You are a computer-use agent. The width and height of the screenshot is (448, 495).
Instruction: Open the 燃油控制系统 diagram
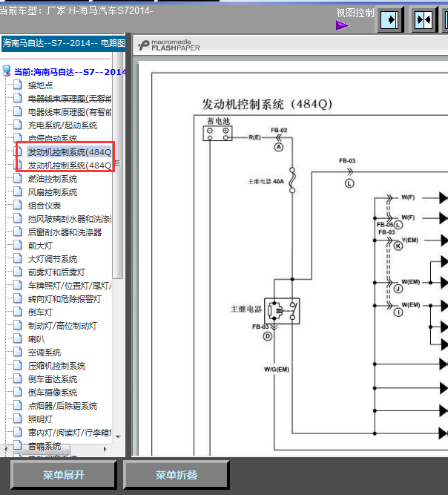[53, 179]
